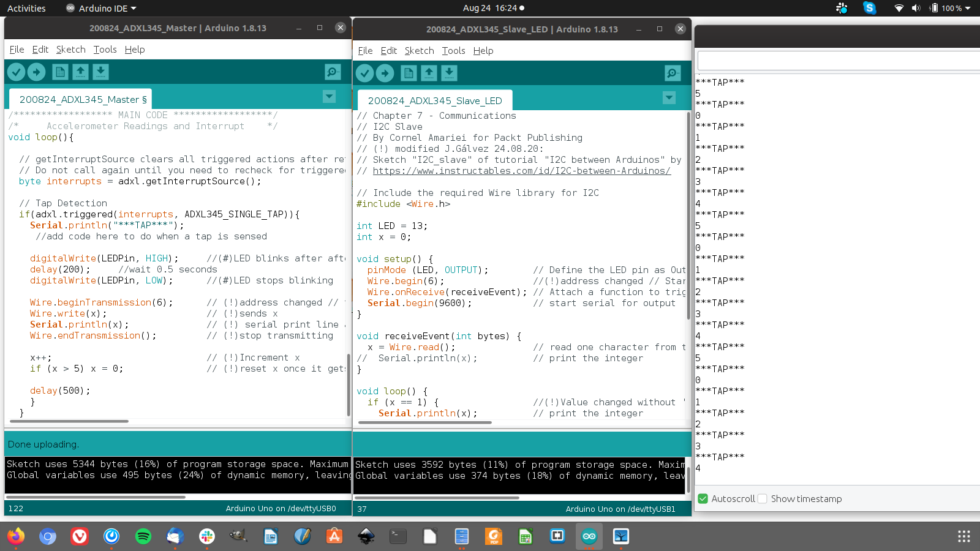The height and width of the screenshot is (551, 980).
Task: Open Skype tray icon
Action: click(x=870, y=8)
